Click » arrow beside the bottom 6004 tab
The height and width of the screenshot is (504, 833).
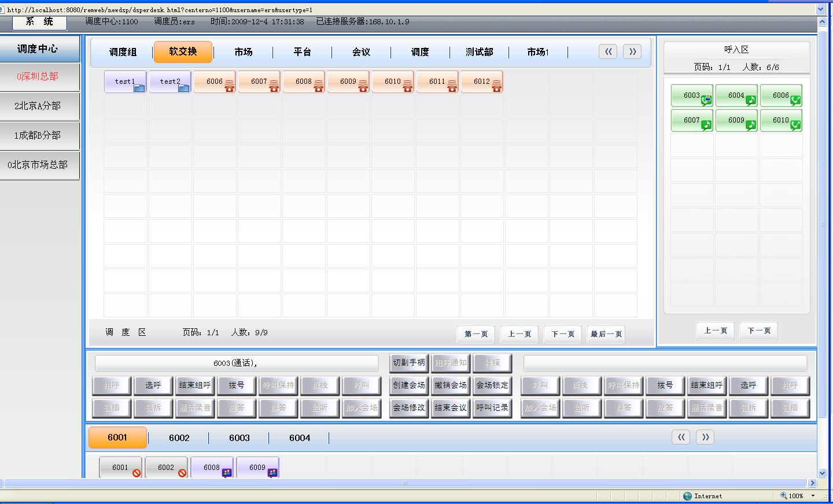(x=705, y=438)
